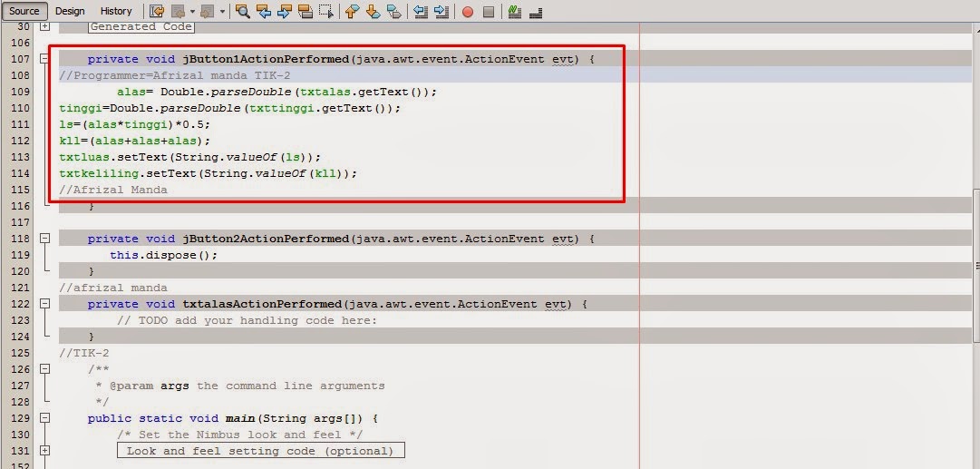Click the comment '//Afrizal Manda' on line 115
980x469 pixels.
click(x=113, y=190)
